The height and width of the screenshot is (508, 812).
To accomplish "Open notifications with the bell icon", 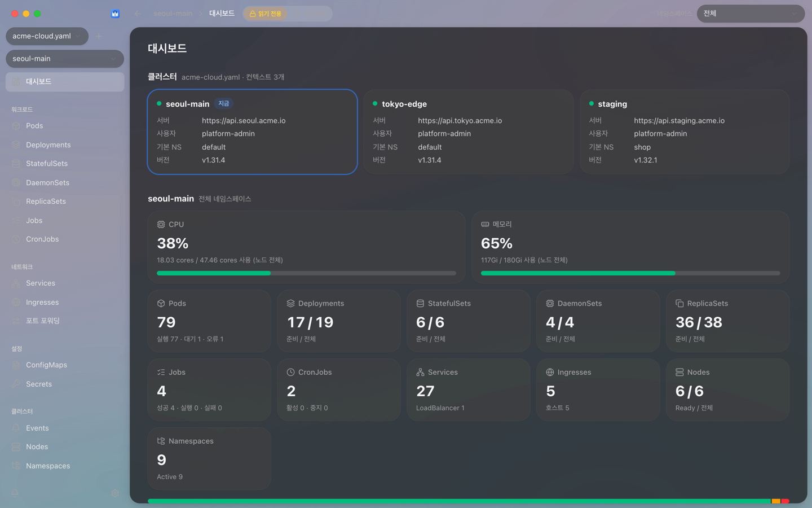I will 15,493.
